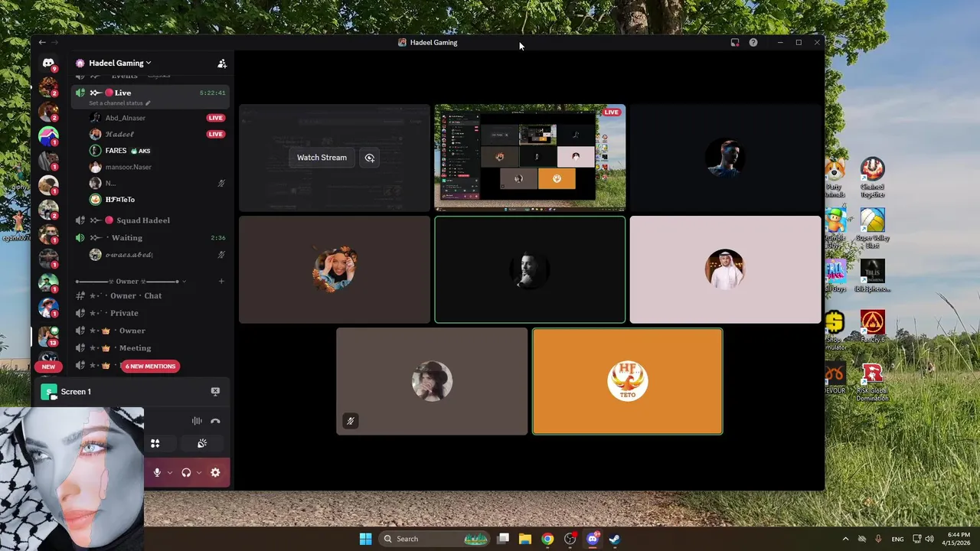Stop streaming with the Screen 1 stop icon

[x=215, y=391]
